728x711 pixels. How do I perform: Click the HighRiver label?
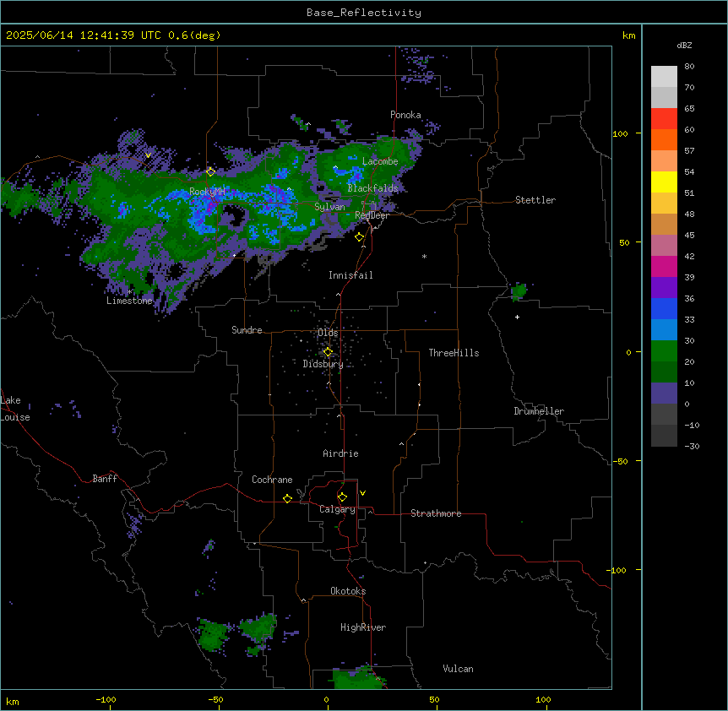point(363,627)
